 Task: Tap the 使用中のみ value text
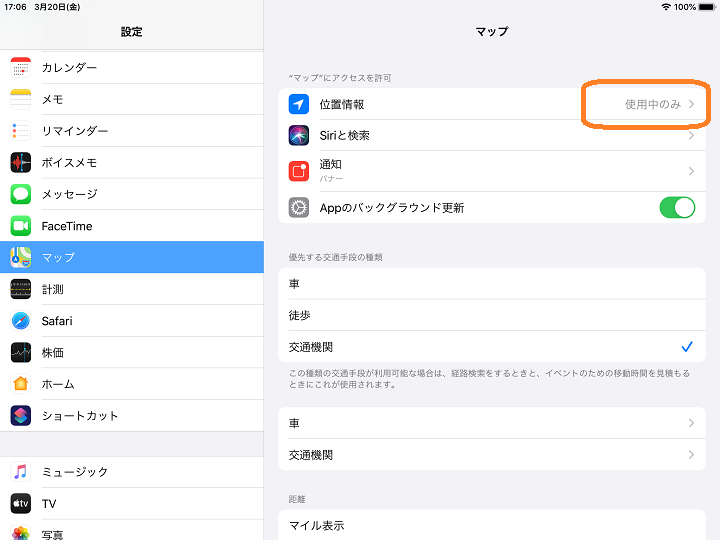[x=652, y=104]
